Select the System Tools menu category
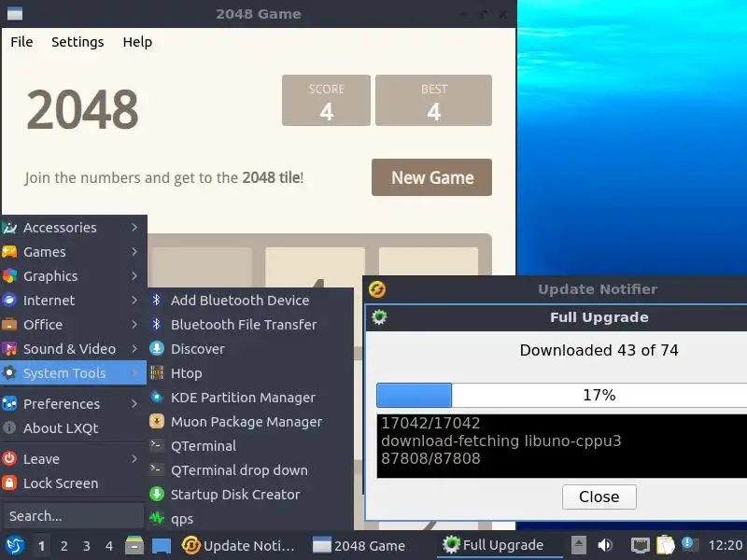 (x=74, y=372)
